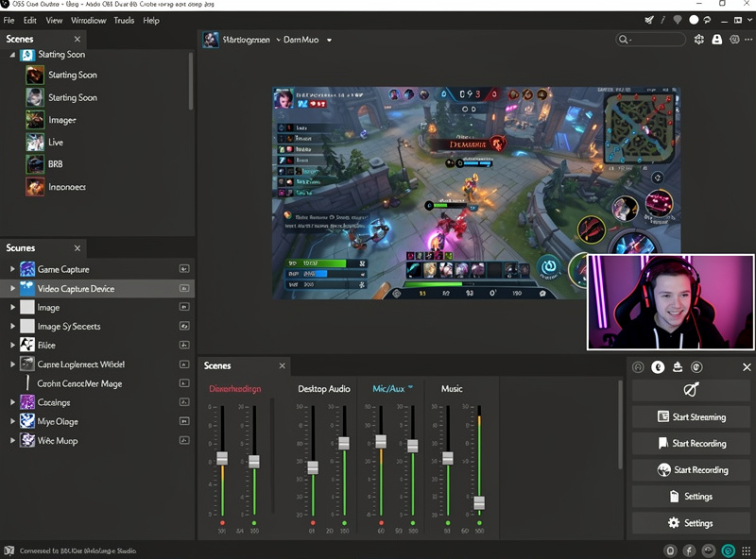
Task: Click the Facebook icon in status bar
Action: (x=689, y=551)
